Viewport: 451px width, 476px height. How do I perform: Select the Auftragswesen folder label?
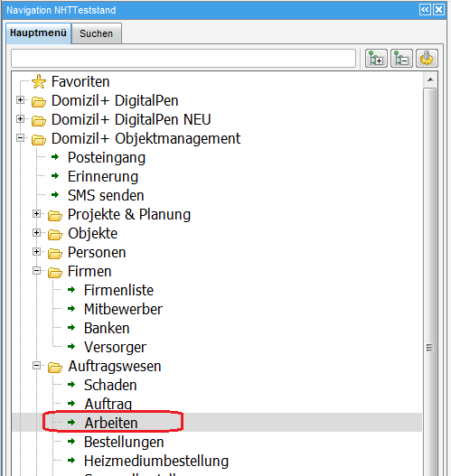[115, 367]
